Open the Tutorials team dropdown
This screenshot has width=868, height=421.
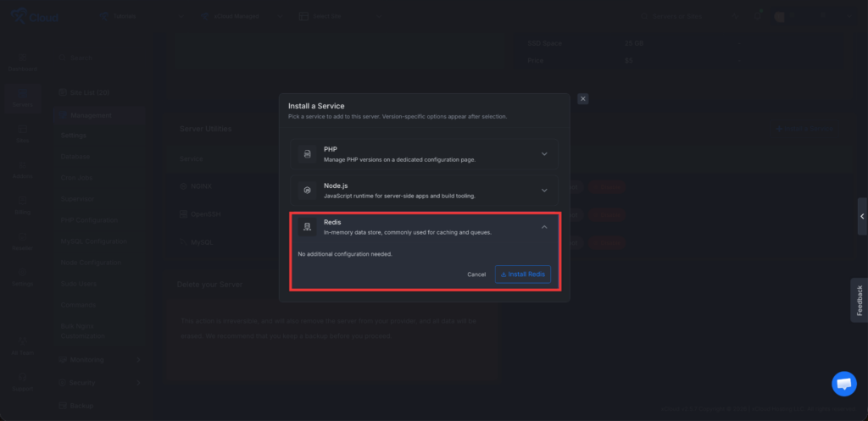pyautogui.click(x=142, y=17)
